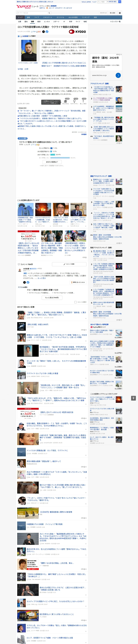This screenshot has height=644, width=138.
Task: Open マイページ
Action: 103,13
